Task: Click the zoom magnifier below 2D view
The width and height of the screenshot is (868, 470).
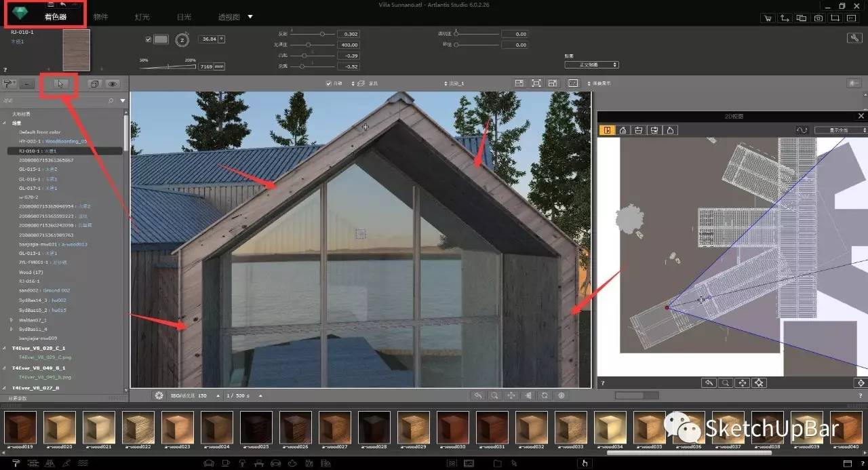Action: (x=726, y=383)
